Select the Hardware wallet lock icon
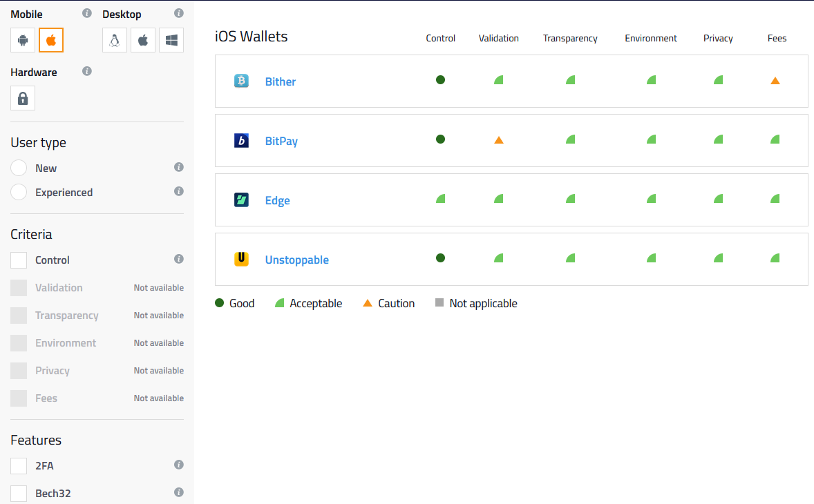The height and width of the screenshot is (504, 814). pyautogui.click(x=23, y=99)
